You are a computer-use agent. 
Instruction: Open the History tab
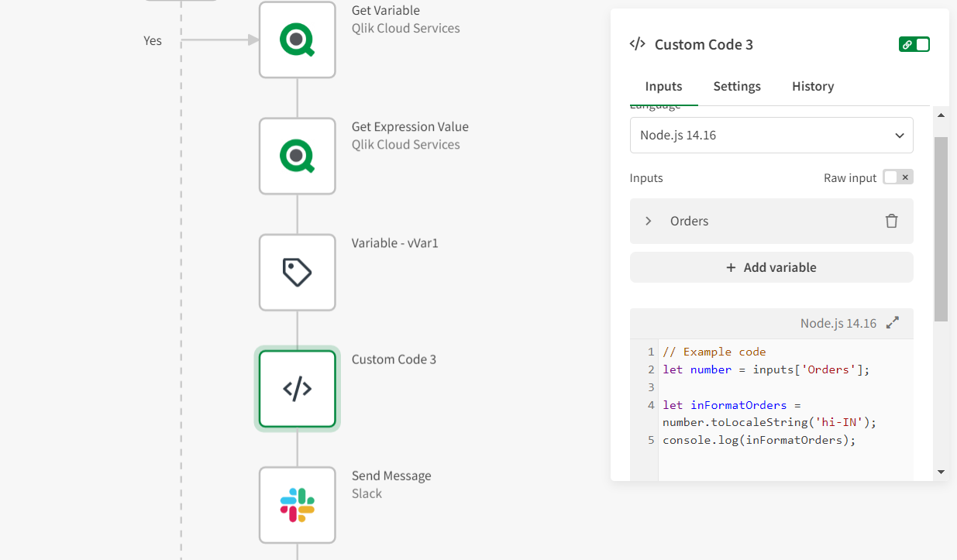pyautogui.click(x=812, y=86)
